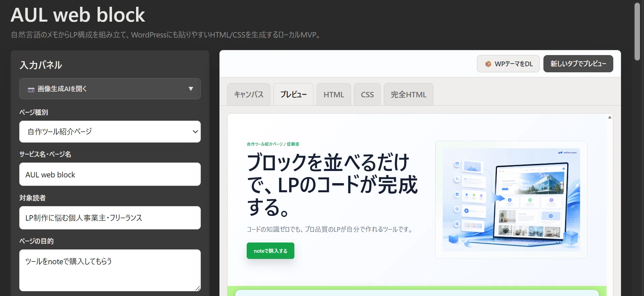Open the ページ種別 dropdown
The height and width of the screenshot is (296, 644).
point(110,131)
